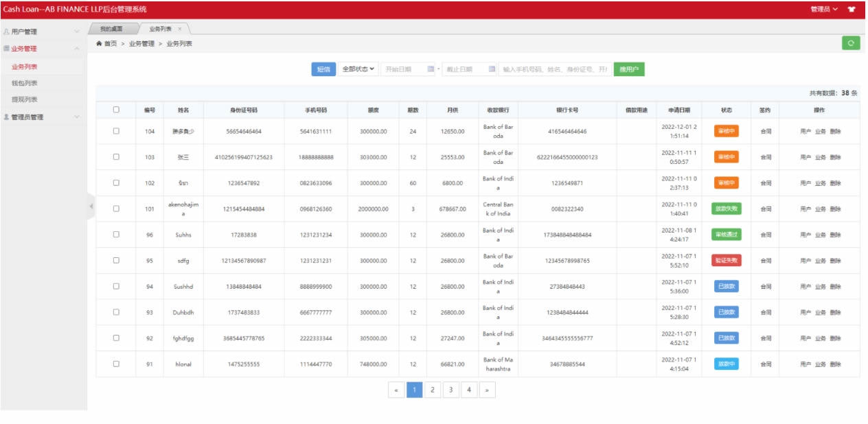Click the green refresh icon button
Image resolution: width=868 pixels, height=424 pixels.
click(851, 43)
